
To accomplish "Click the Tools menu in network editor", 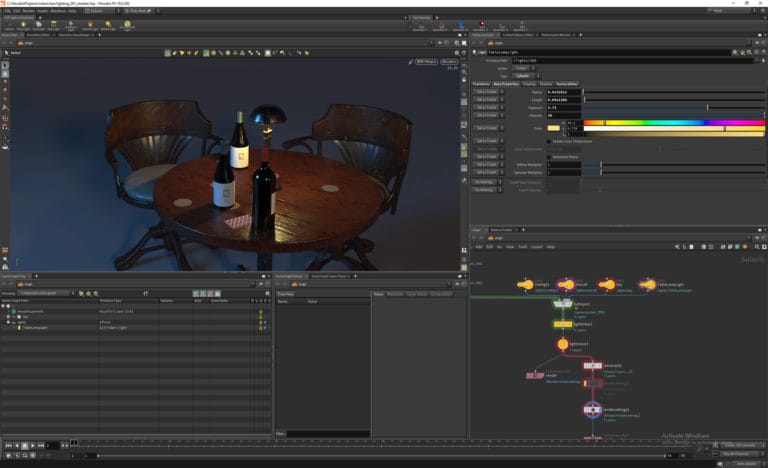I will [x=522, y=246].
